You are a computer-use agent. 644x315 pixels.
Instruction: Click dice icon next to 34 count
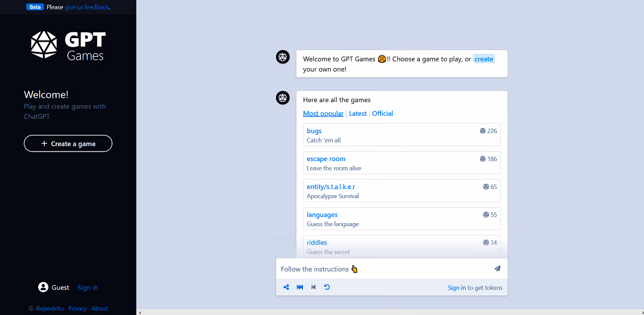pyautogui.click(x=486, y=243)
